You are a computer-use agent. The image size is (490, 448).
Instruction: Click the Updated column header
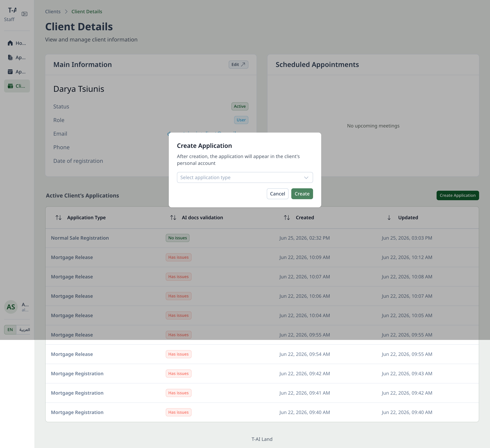408,218
